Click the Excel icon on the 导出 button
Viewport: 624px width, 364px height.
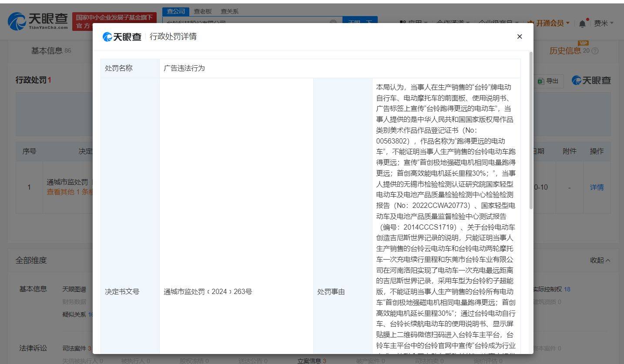click(541, 81)
